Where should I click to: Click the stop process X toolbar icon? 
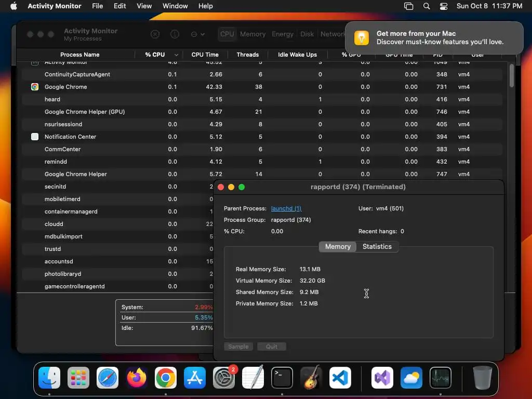(155, 34)
